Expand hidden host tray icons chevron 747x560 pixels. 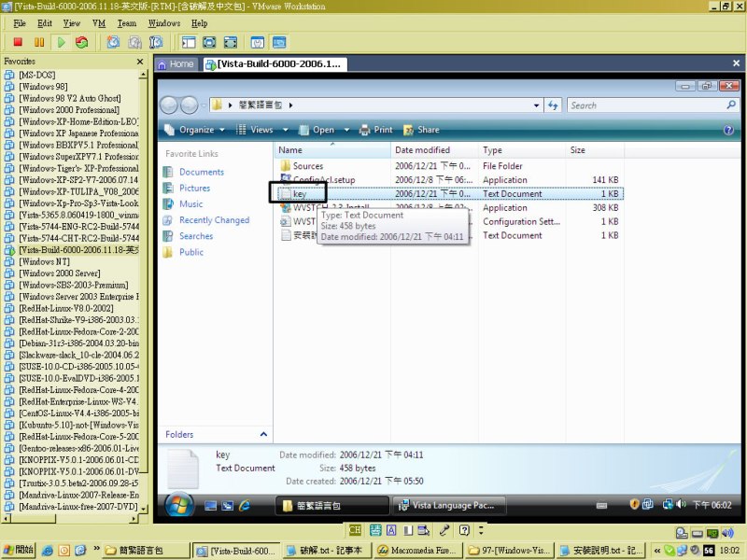657,551
